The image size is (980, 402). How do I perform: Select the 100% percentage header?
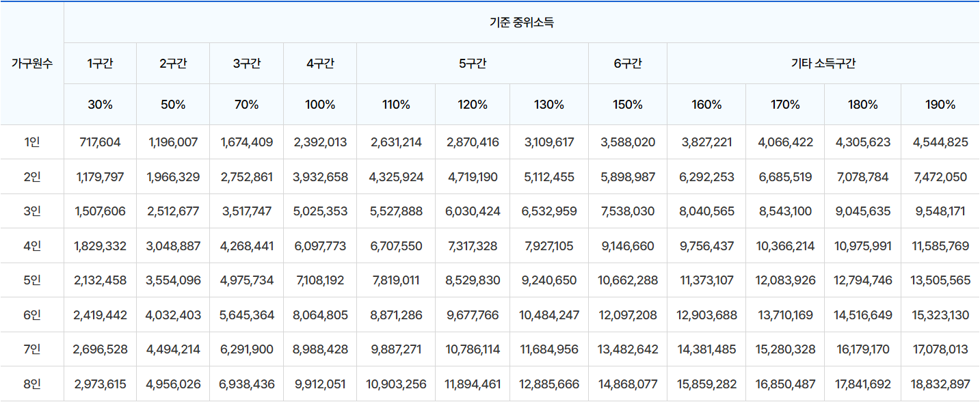point(320,105)
